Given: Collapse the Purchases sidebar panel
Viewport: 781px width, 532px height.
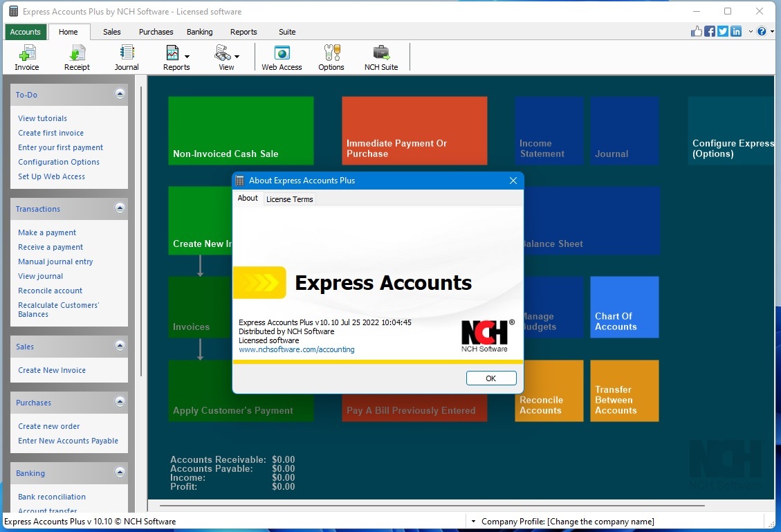Looking at the screenshot, I should [x=120, y=401].
